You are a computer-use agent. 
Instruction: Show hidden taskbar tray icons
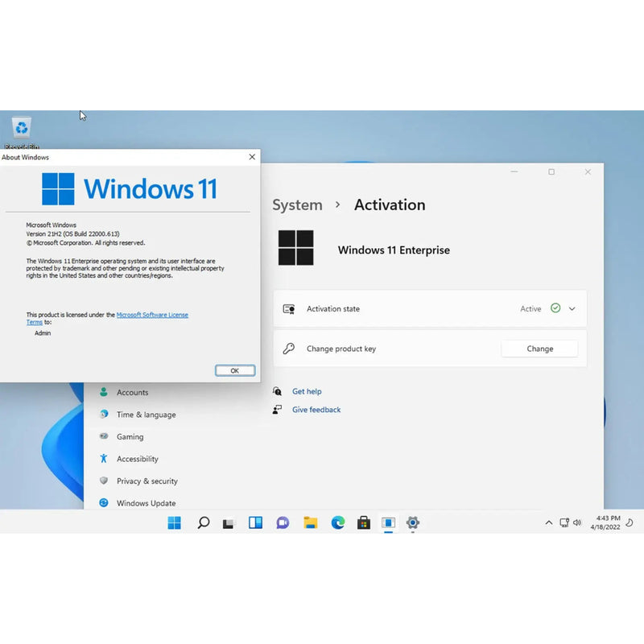549,522
